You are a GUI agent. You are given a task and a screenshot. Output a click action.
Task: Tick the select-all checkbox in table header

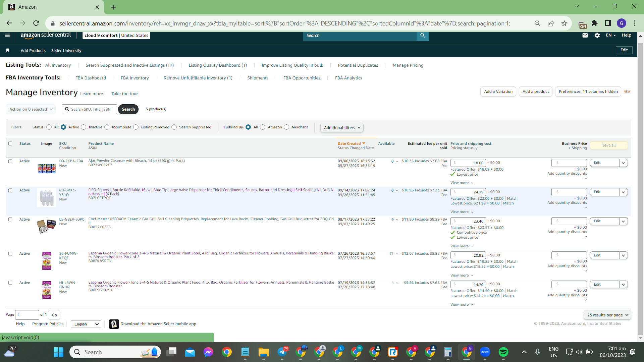tap(10, 143)
